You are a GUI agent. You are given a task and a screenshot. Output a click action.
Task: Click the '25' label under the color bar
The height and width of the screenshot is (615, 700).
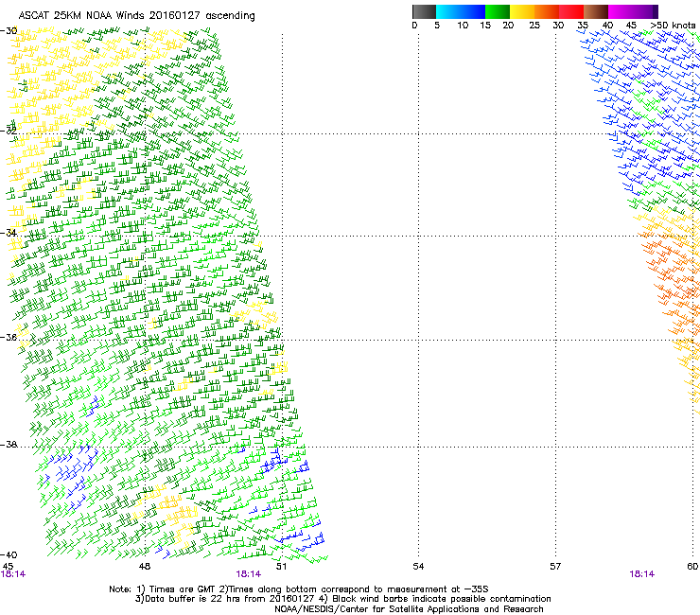534,26
